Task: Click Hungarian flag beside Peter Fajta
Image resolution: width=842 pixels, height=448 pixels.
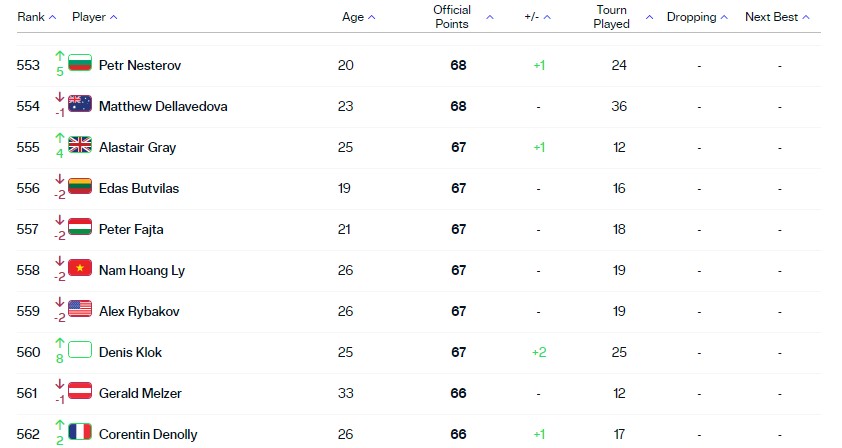Action: coord(80,227)
